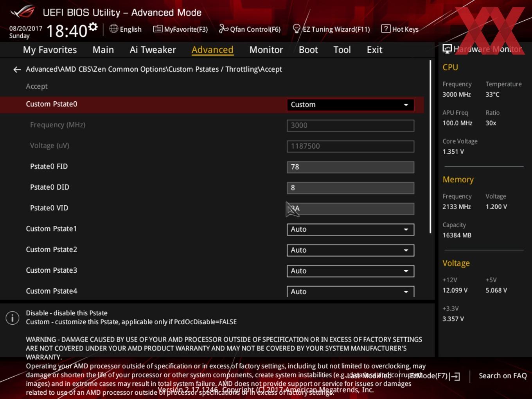Click the settings list scrollbar
Image resolution: width=532 pixels, height=399 pixels.
pyautogui.click(x=430, y=147)
